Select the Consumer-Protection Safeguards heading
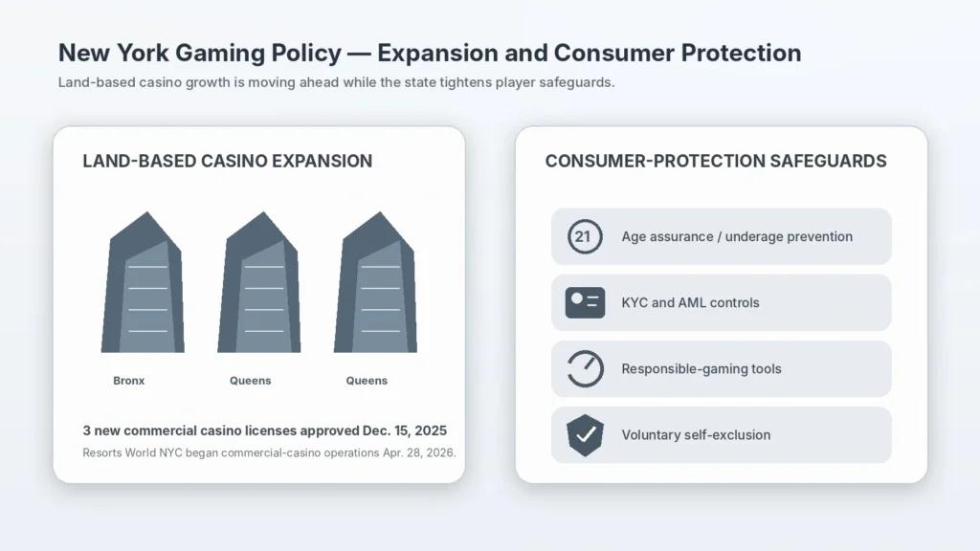Viewport: 980px width, 551px height. coord(716,161)
